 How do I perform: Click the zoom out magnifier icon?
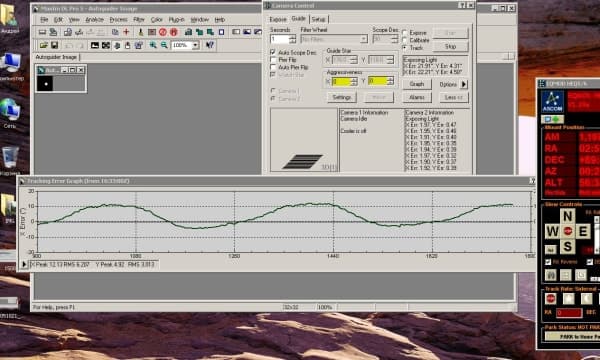(x=164, y=45)
